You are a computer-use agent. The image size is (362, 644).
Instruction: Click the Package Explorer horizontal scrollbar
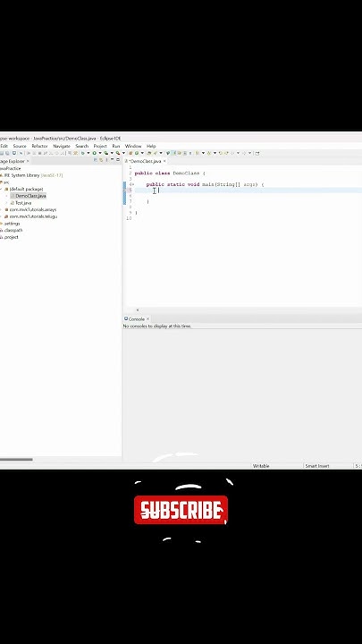tap(16, 460)
